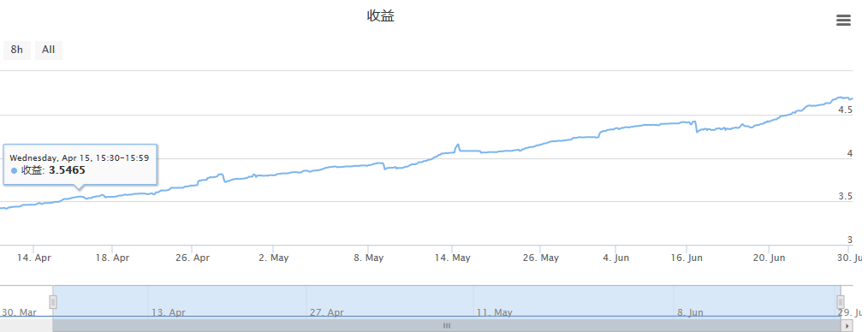Click the 14. May x-axis label
Viewport: 868px width, 332px height.
(x=452, y=258)
